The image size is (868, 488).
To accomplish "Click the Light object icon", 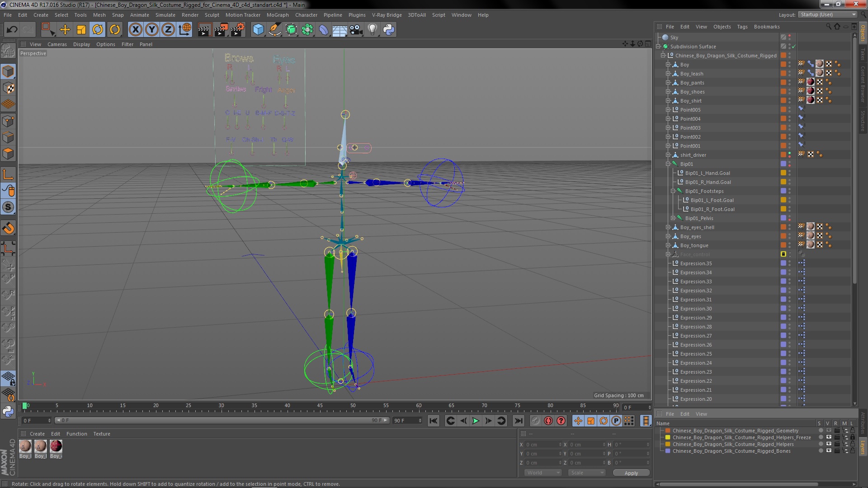I will (372, 30).
